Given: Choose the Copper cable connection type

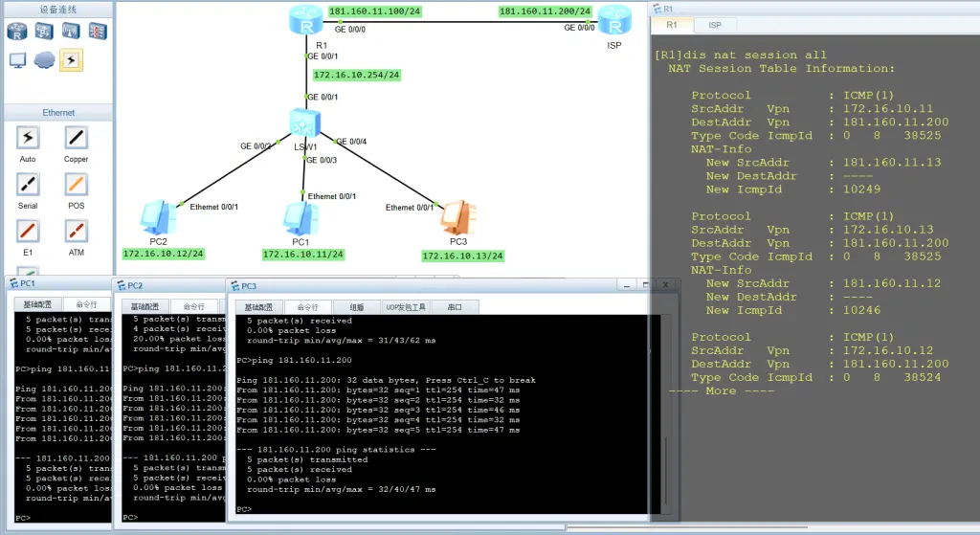Looking at the screenshot, I should (77, 138).
